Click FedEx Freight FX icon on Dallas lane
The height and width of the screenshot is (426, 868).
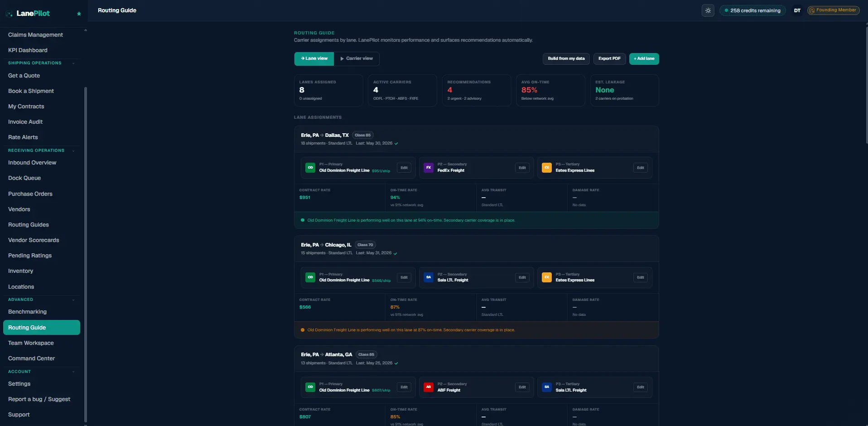pos(429,168)
